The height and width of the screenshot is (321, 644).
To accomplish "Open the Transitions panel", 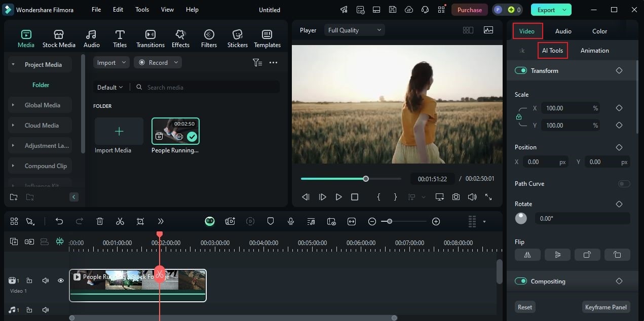I will tap(150, 38).
